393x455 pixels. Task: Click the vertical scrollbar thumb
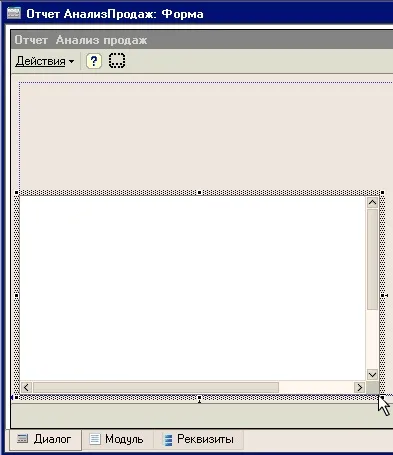pyautogui.click(x=372, y=259)
